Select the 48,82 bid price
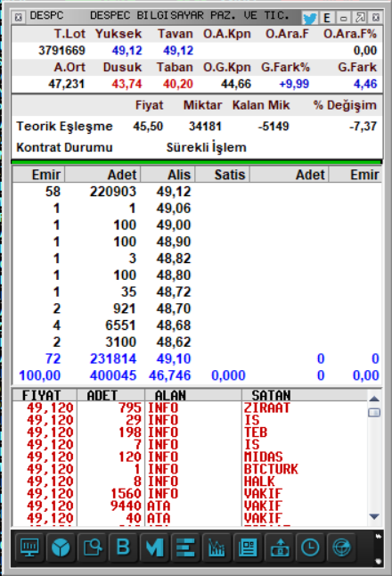 (x=174, y=259)
